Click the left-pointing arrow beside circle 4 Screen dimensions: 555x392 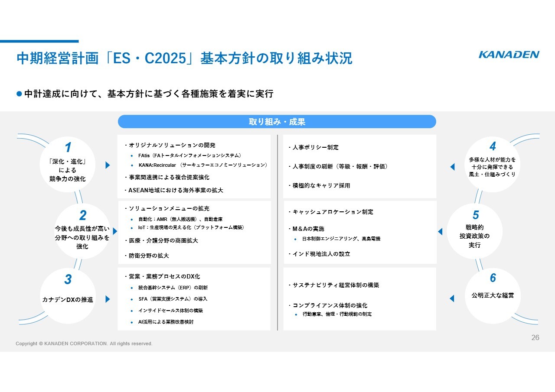pos(452,167)
